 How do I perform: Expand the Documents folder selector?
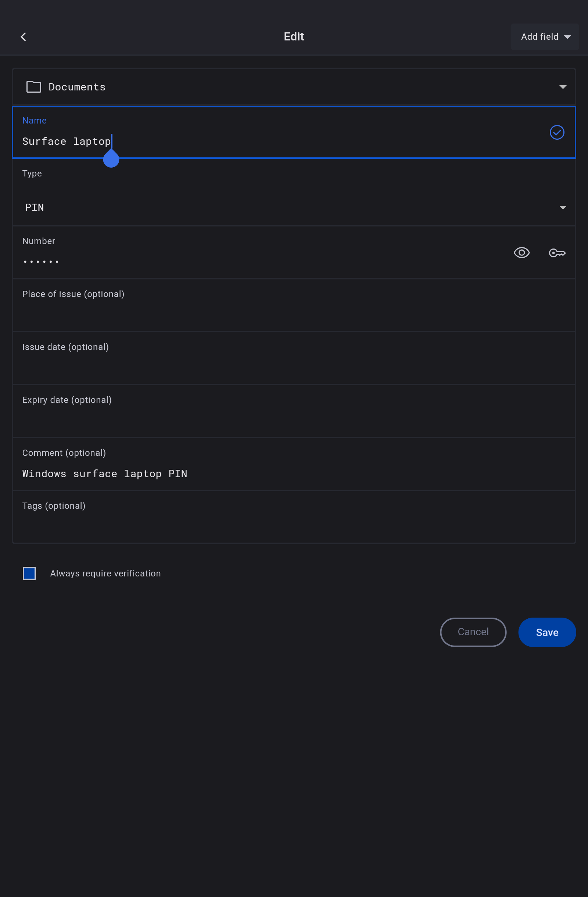click(x=562, y=87)
